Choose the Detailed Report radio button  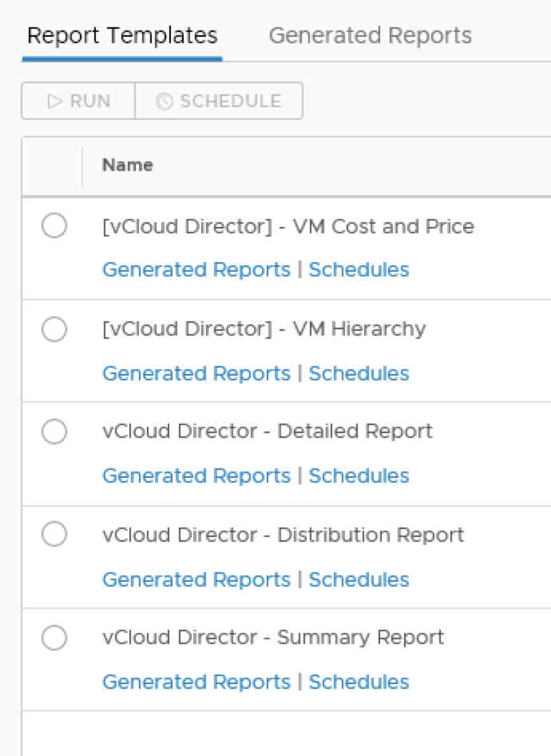click(x=54, y=432)
